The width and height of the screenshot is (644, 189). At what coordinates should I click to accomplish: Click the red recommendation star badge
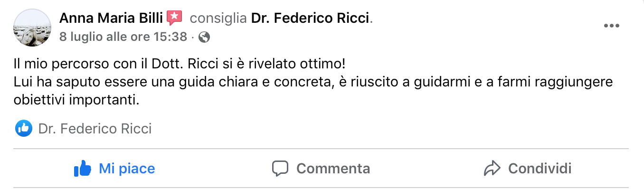(x=174, y=19)
